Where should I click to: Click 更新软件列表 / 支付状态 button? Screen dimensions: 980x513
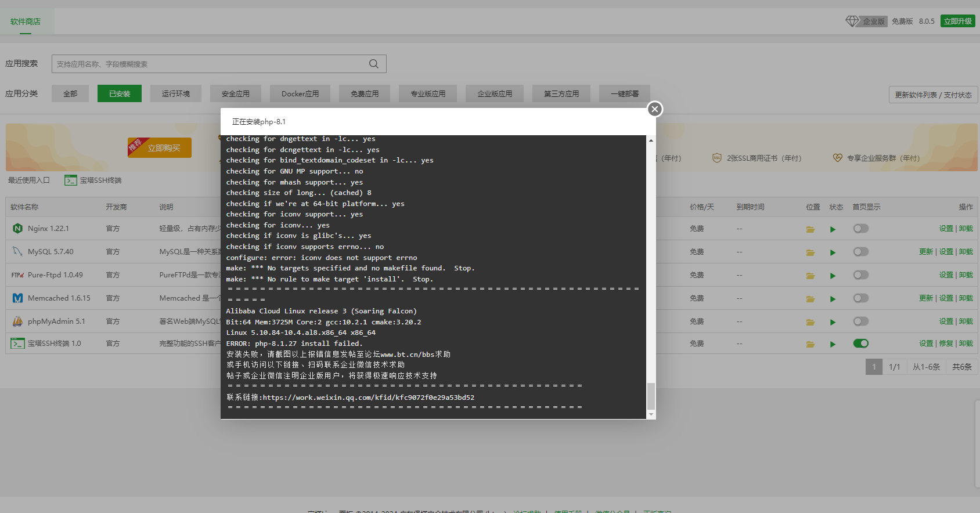coord(934,95)
